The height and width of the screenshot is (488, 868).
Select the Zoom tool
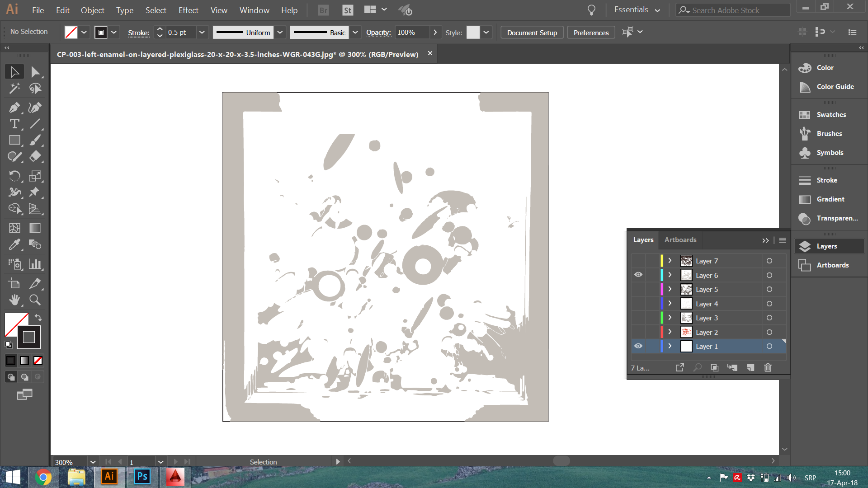tap(35, 300)
